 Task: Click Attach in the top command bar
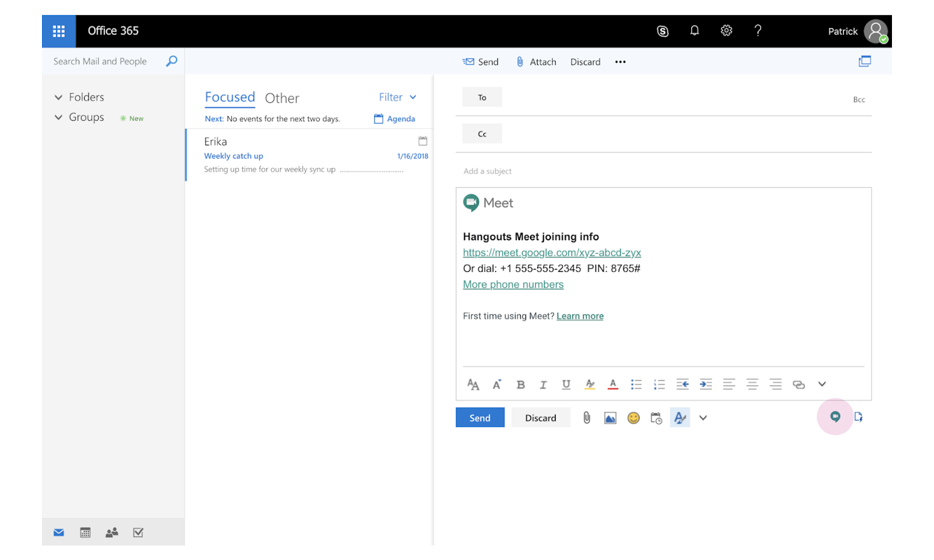tap(536, 62)
